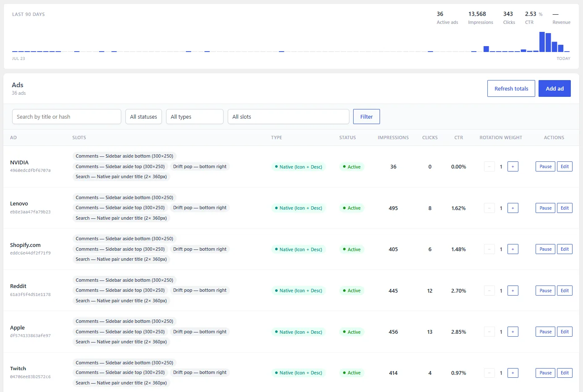Pause the Lenovo ad
The height and width of the screenshot is (392, 583).
pyautogui.click(x=545, y=208)
